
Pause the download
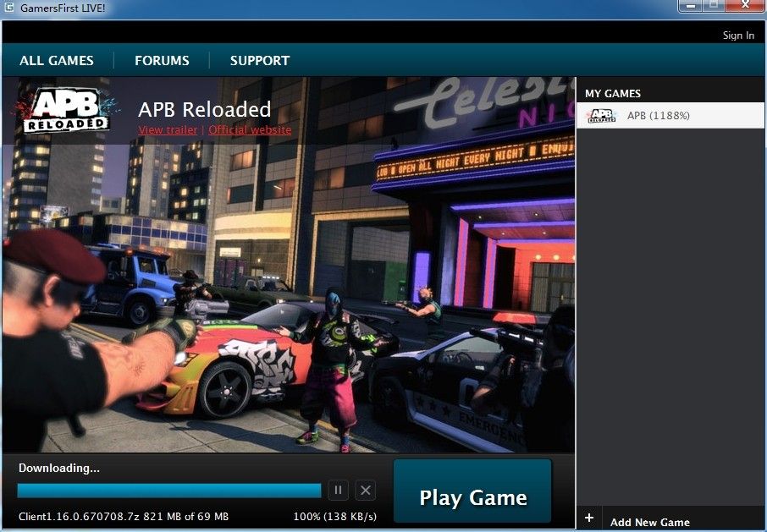click(x=338, y=490)
